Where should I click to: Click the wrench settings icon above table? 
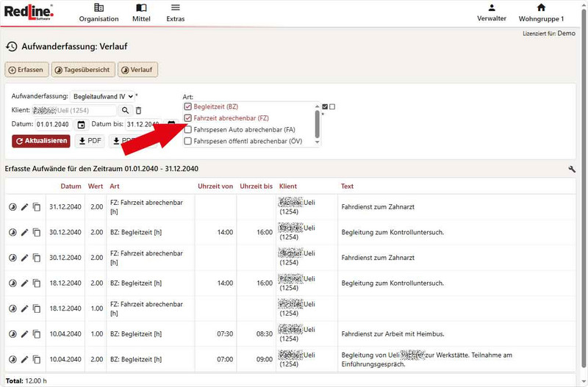tap(573, 169)
